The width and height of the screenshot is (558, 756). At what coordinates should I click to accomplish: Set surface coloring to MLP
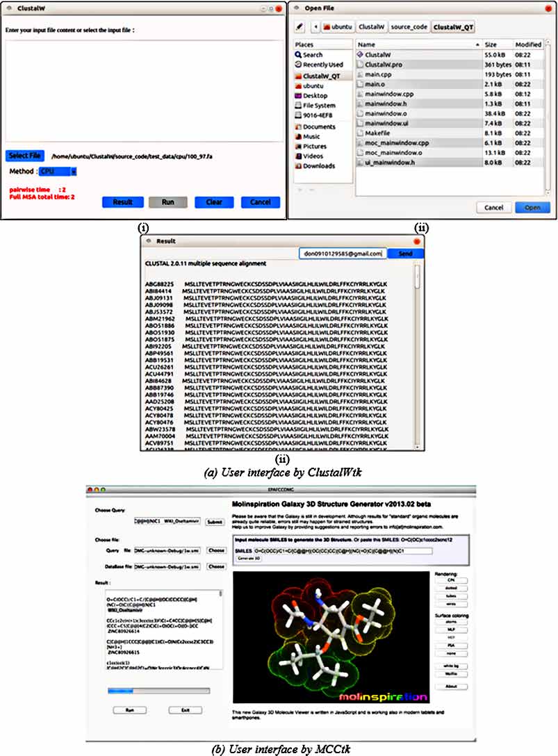(x=451, y=630)
